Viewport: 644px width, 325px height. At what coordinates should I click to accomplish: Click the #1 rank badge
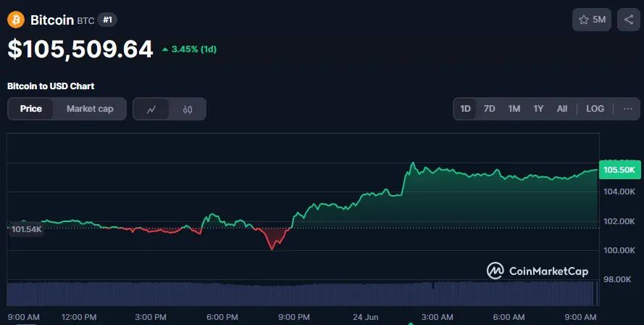point(107,20)
